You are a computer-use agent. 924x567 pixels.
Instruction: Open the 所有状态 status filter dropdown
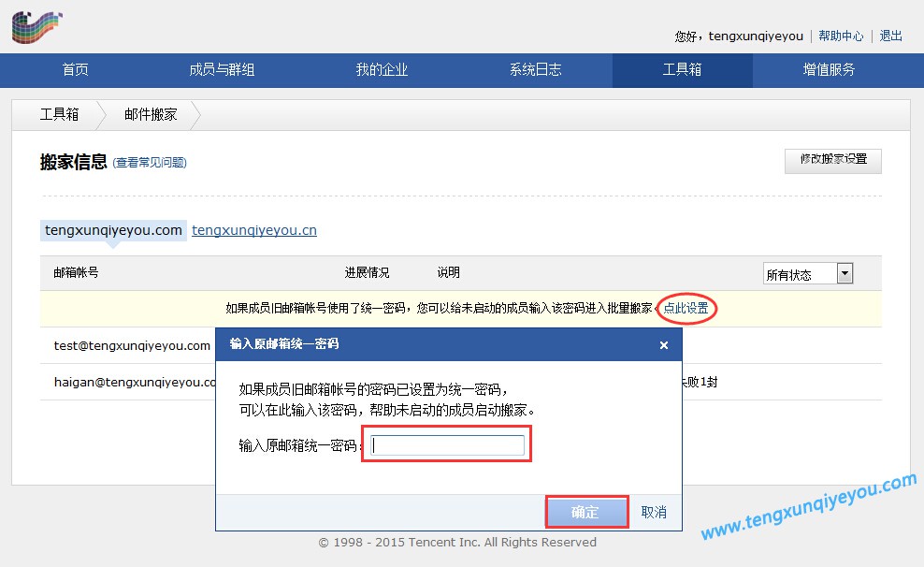(808, 273)
